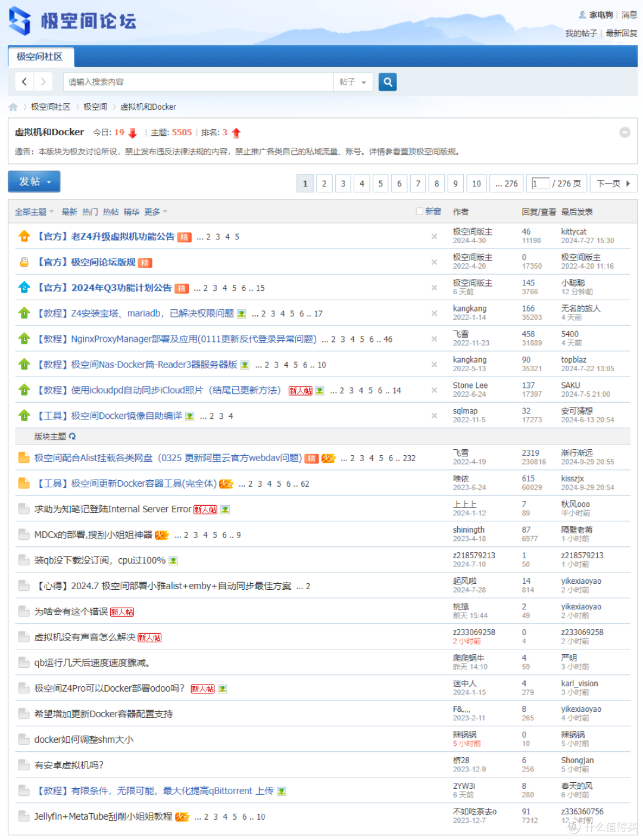Screen dimensions: 643x840
Task: Click green pin icon of Z4安装宝塔 thread
Action: (x=24, y=313)
